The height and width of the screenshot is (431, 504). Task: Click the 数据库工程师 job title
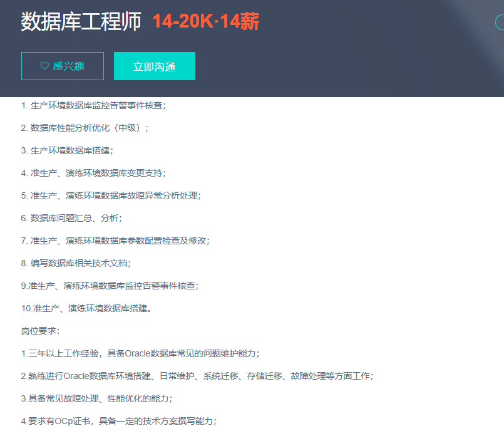coord(81,21)
